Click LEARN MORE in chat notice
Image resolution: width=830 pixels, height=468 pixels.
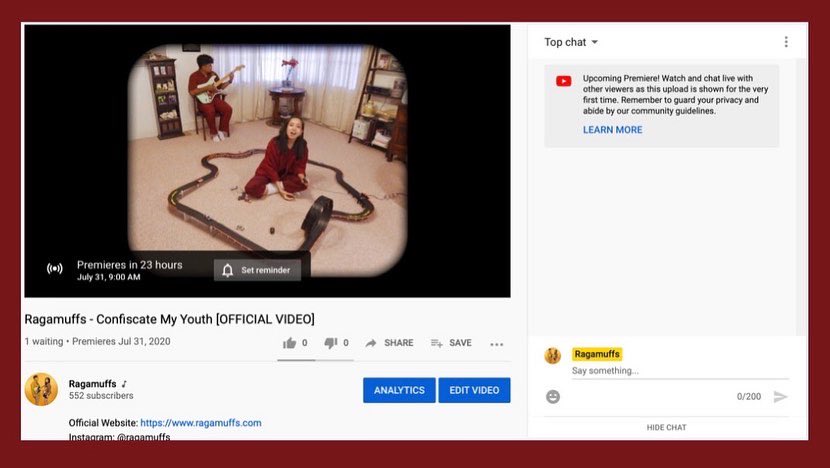pyautogui.click(x=612, y=130)
